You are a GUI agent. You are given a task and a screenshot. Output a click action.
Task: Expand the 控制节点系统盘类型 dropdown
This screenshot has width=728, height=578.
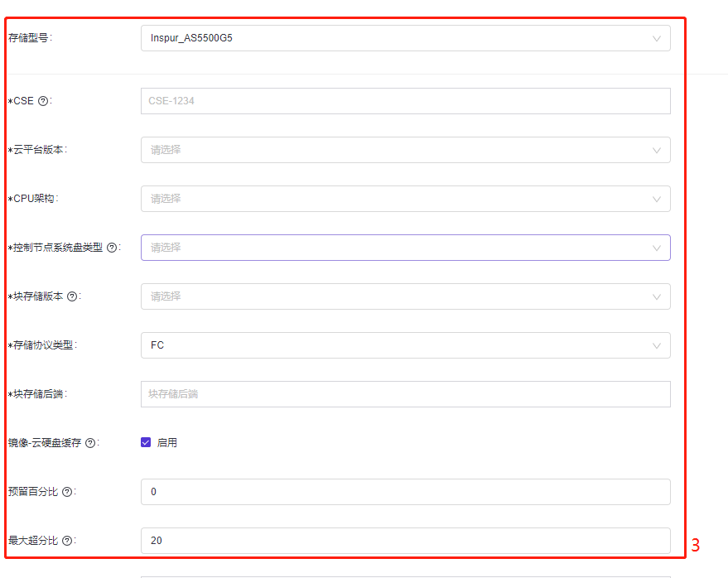point(405,248)
